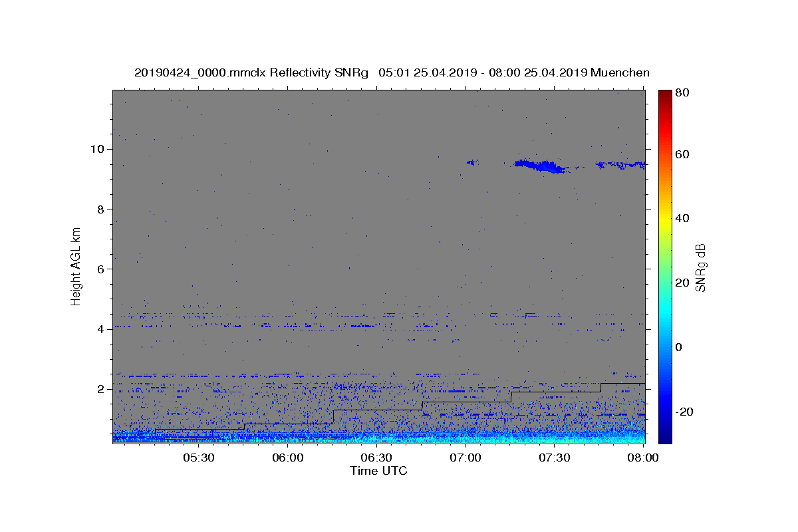Click the 05:30 time tick label

[x=199, y=458]
